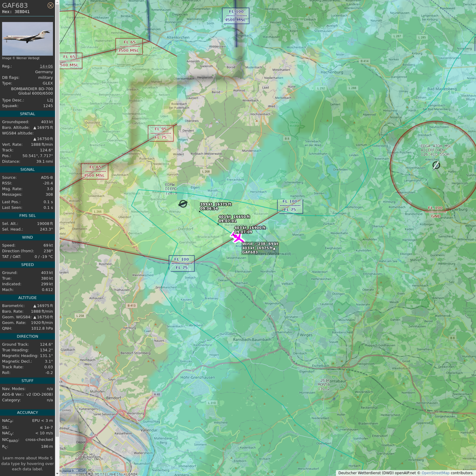Click the FL 65 / 3500 MSL airspace label
The image size is (476, 476).
point(129,46)
